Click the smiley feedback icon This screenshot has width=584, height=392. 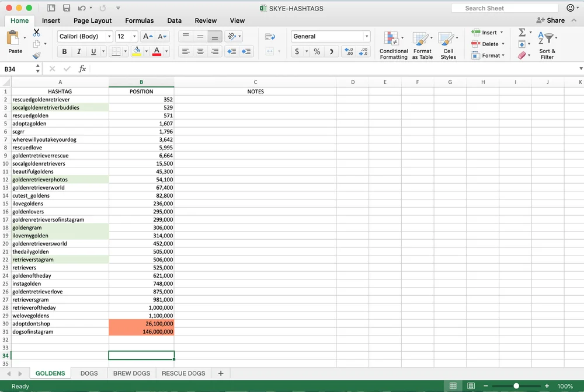pos(570,8)
